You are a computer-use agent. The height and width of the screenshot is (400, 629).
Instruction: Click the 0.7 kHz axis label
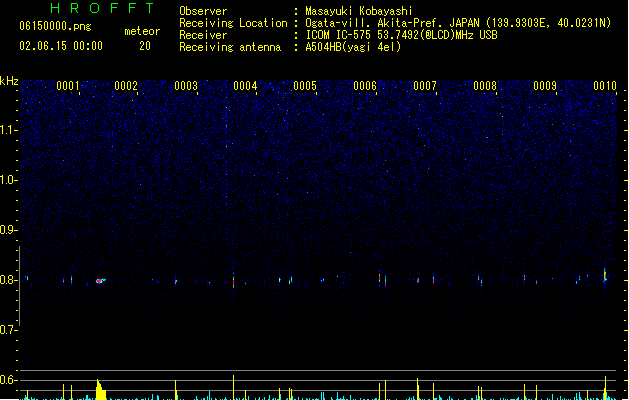9,330
